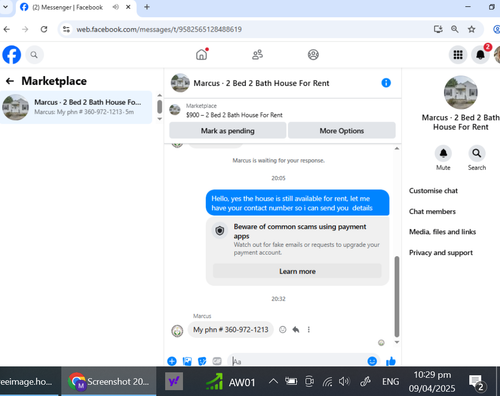Open the profile circle icon in navigation
This screenshot has height=396, width=500.
(x=313, y=54)
